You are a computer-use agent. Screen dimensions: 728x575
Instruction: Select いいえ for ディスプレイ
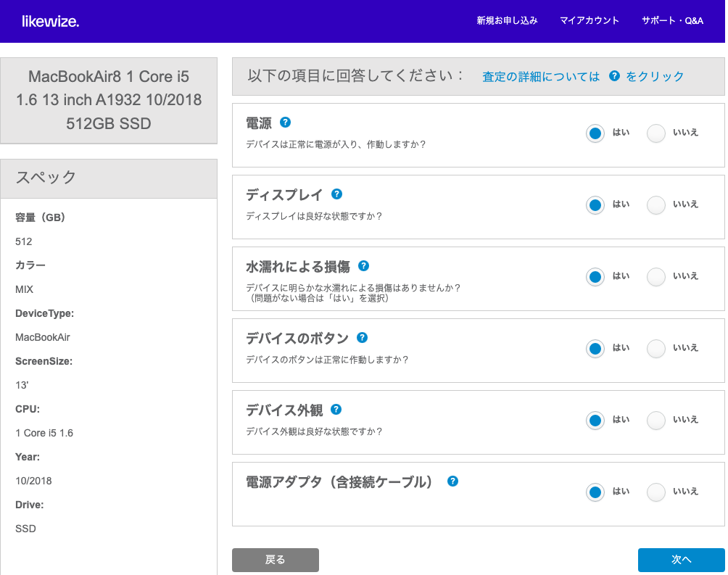tap(656, 204)
